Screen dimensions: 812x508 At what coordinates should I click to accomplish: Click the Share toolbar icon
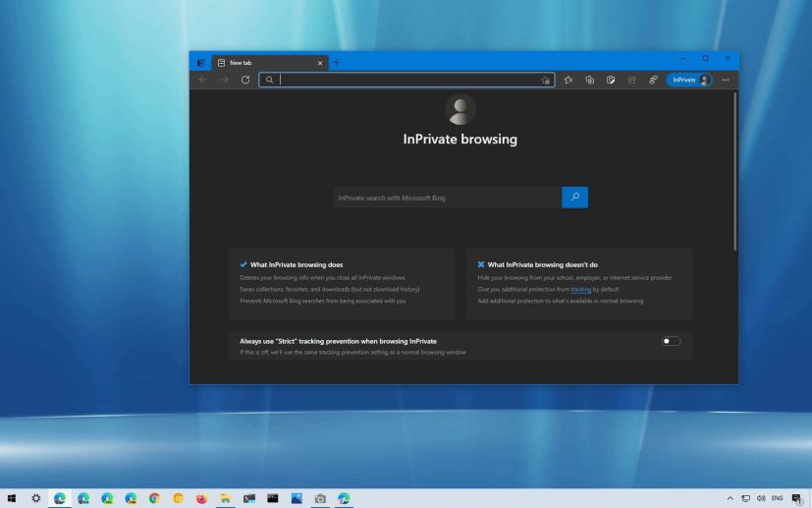[632, 80]
